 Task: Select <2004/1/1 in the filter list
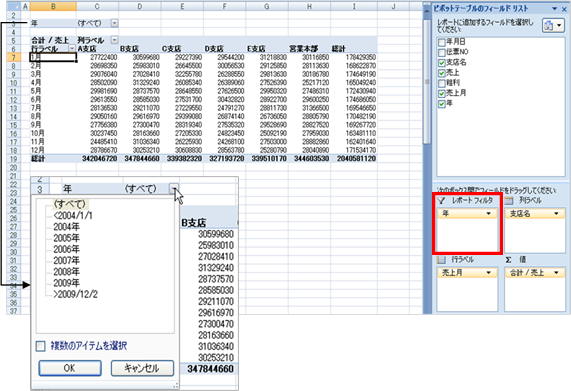[x=73, y=216]
